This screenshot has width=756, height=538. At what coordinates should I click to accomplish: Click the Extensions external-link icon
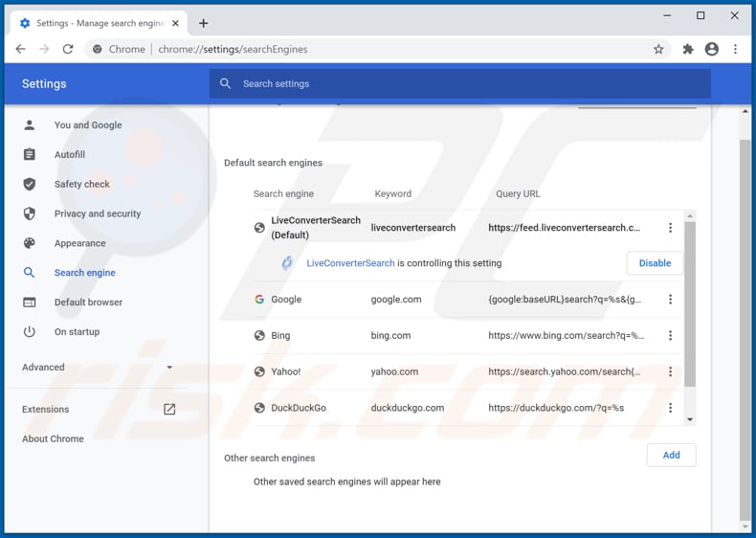(x=169, y=409)
